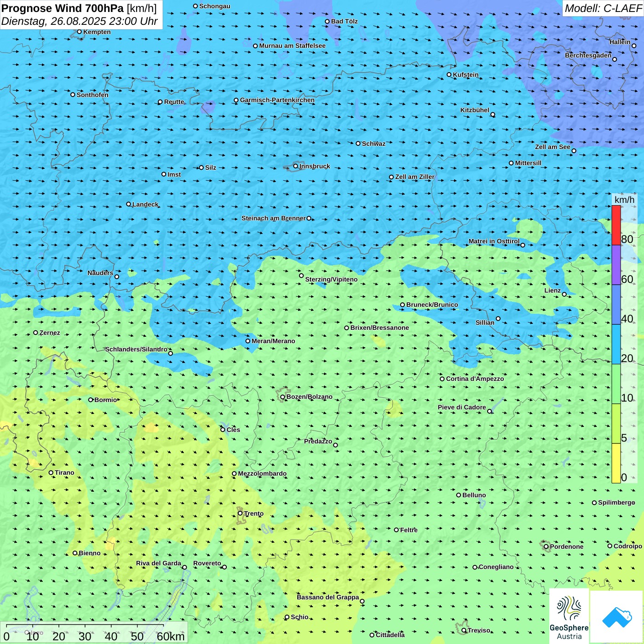Image resolution: width=644 pixels, height=644 pixels.
Task: Click the 'Cles' label
Action: (233, 430)
